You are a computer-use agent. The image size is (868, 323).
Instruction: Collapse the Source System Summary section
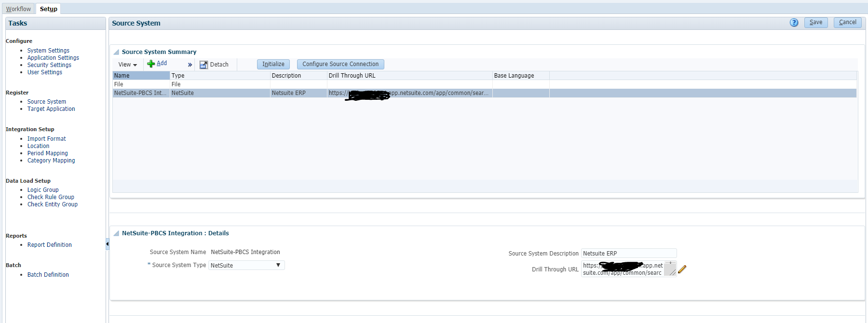point(116,52)
